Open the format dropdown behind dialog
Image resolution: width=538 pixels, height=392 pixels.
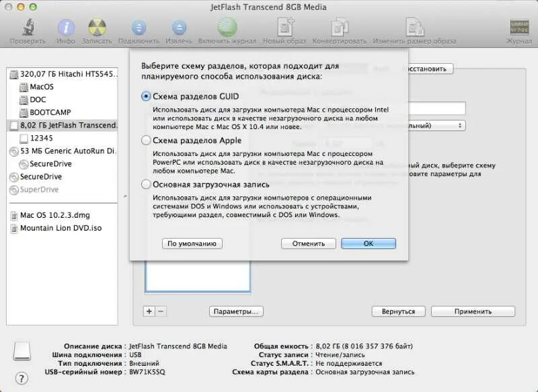[436, 126]
